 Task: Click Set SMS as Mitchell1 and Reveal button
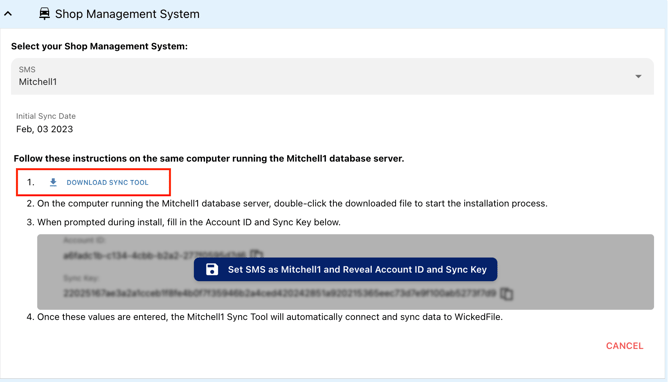pyautogui.click(x=345, y=270)
